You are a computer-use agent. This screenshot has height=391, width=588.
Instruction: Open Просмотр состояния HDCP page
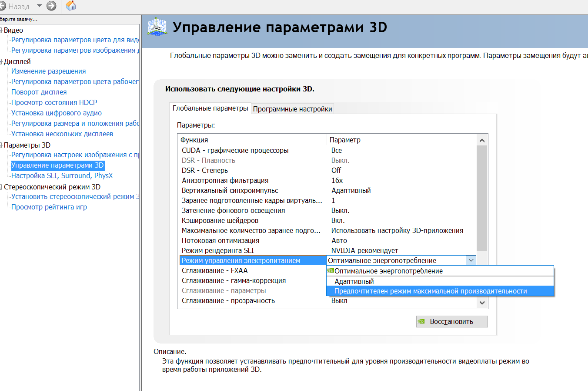54,103
